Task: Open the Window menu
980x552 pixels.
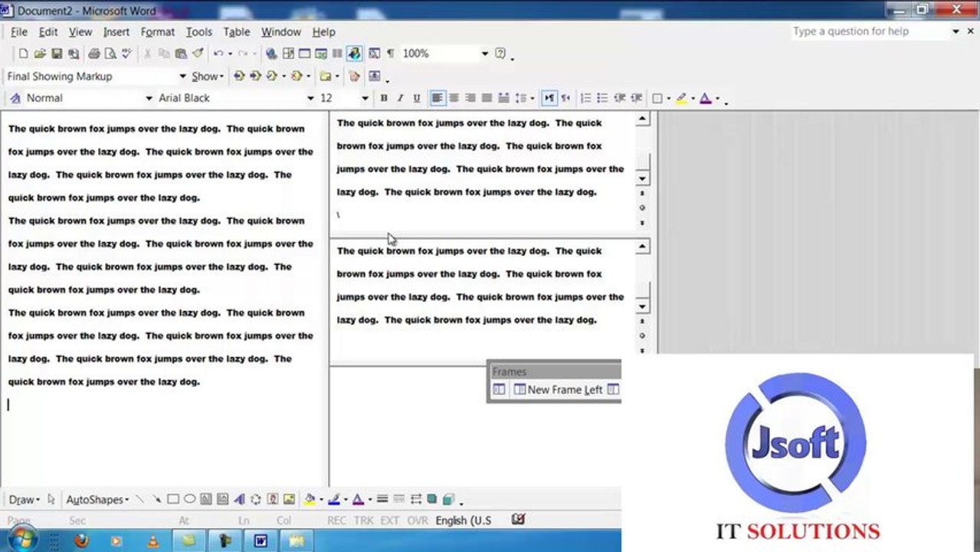Action: 281,31
